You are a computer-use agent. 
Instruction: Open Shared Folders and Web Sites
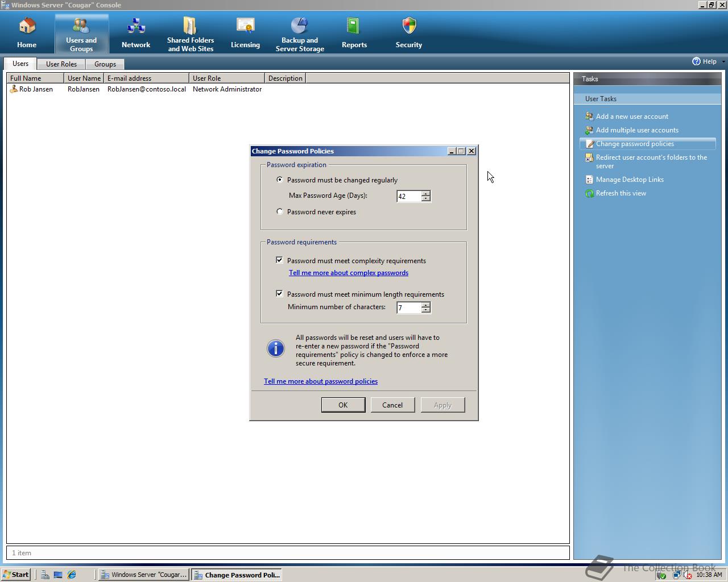click(191, 34)
